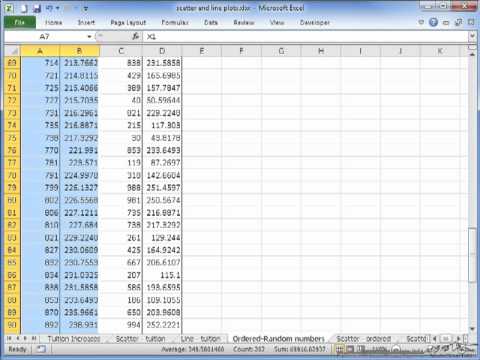This screenshot has width=480, height=360.
Task: Open the Name Box dropdown arrow
Action: 89,36
